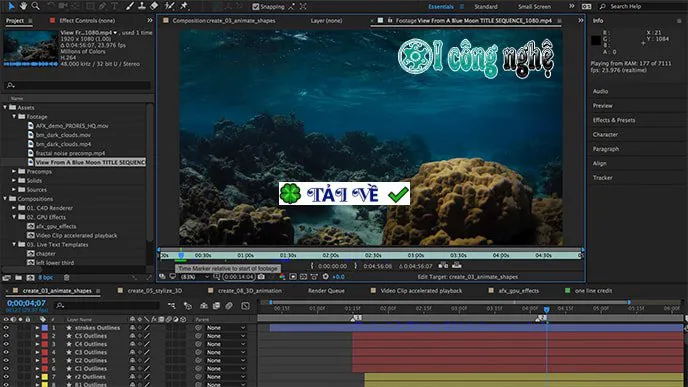Hide the C3 Outlines layer
Screen dimensions: 688x387
6,352
